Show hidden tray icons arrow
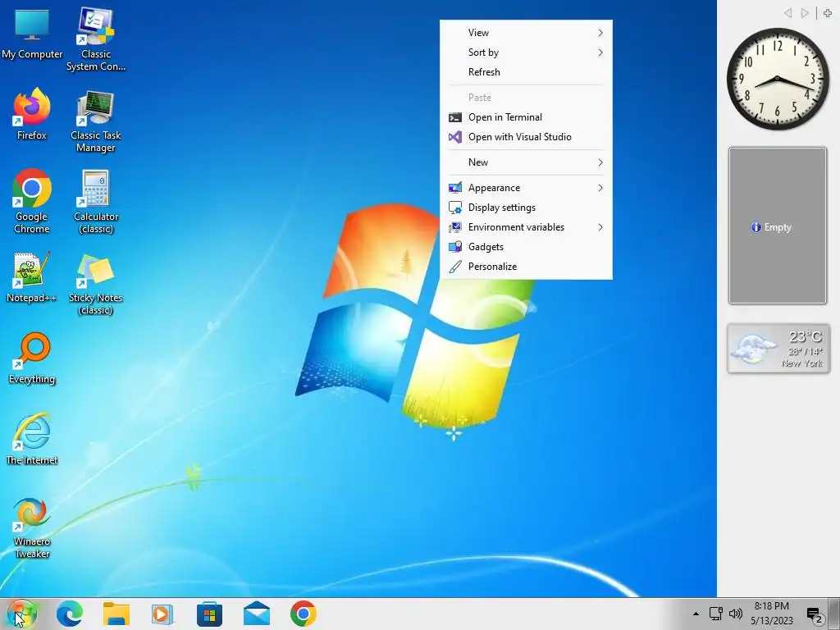The height and width of the screenshot is (630, 840). [x=696, y=614]
